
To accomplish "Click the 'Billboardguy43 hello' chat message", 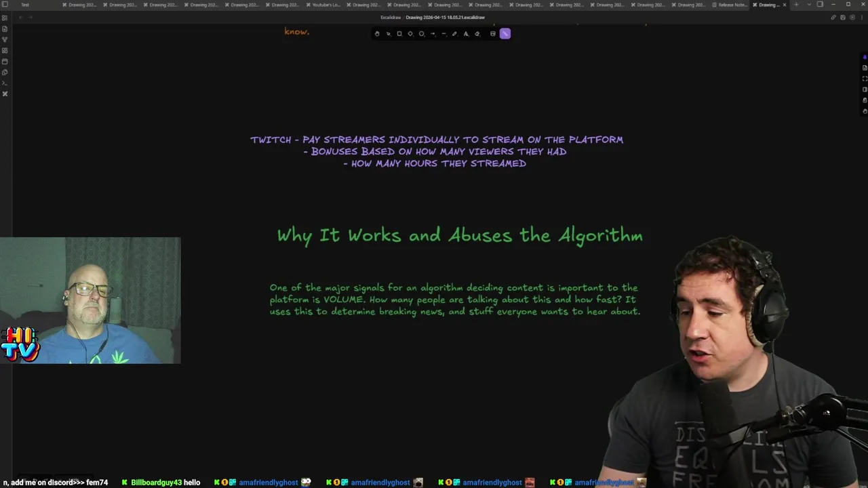I will pyautogui.click(x=161, y=483).
